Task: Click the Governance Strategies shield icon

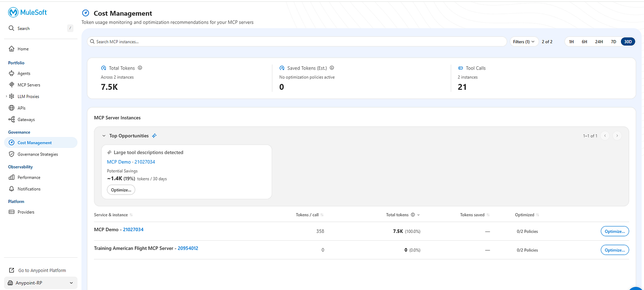Action: [x=12, y=154]
